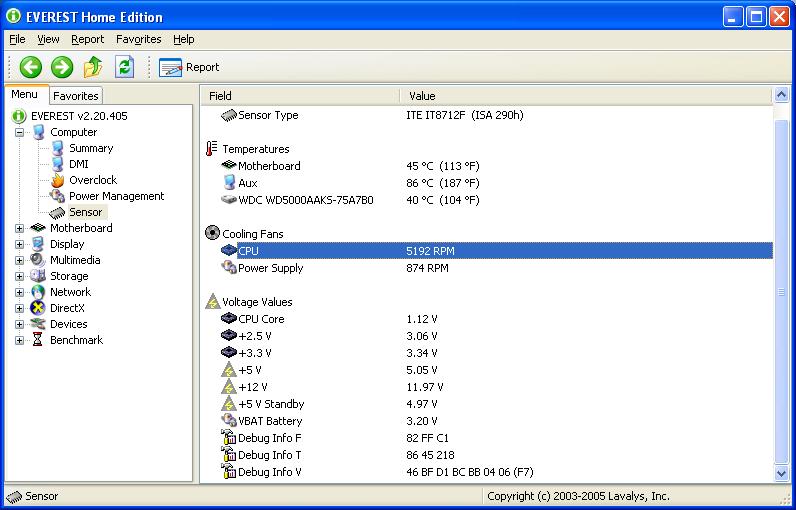Screen dimensions: 796x510
Task: Select the Summary tree item icon
Action: pos(57,148)
